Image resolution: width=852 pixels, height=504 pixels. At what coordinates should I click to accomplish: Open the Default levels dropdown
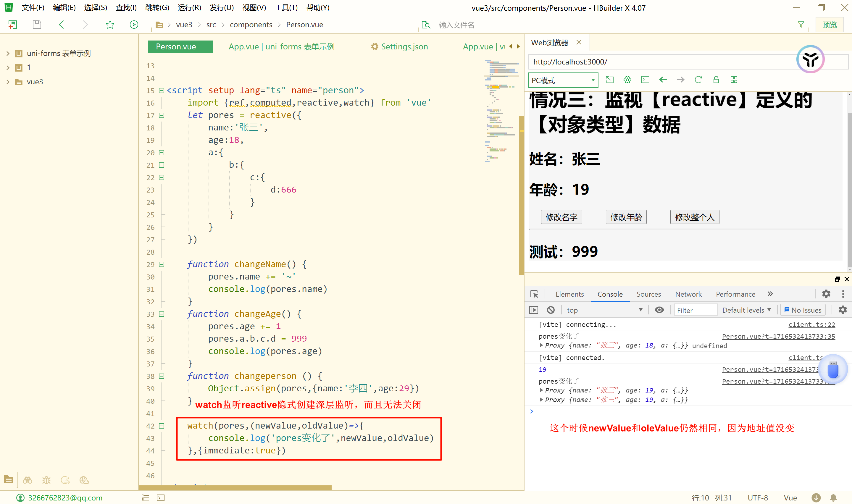click(746, 310)
